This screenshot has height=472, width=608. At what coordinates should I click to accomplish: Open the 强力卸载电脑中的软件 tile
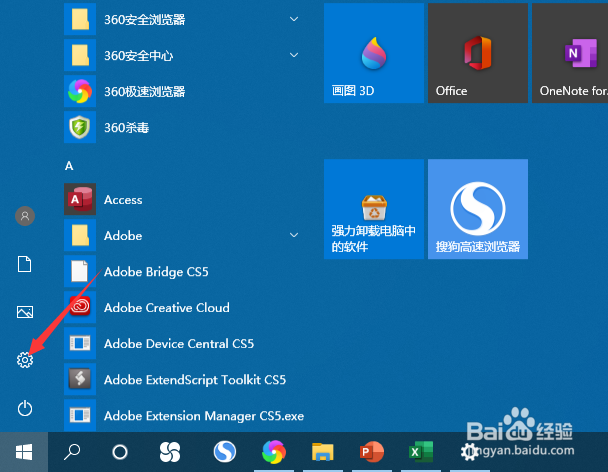(374, 209)
